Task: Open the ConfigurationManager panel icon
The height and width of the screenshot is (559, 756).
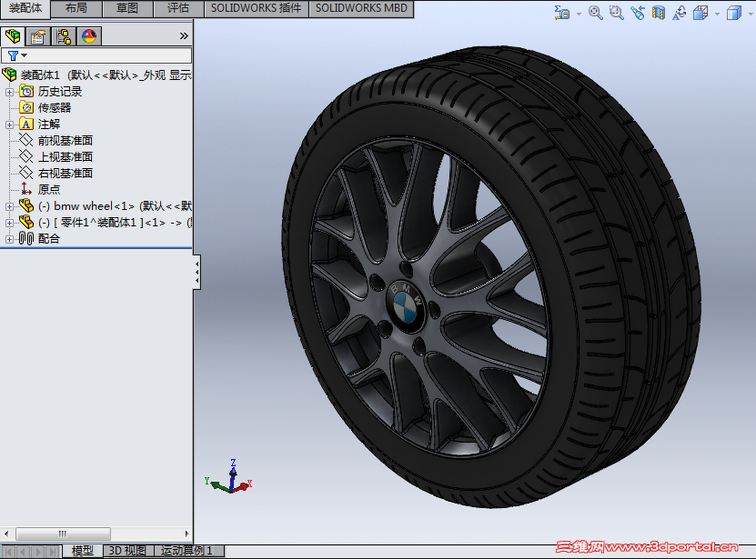Action: pyautogui.click(x=63, y=36)
